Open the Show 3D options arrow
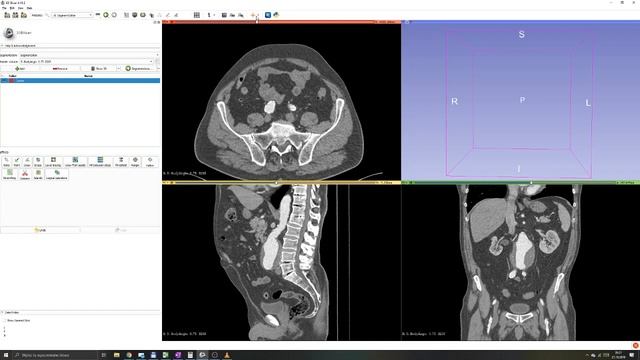 119,69
